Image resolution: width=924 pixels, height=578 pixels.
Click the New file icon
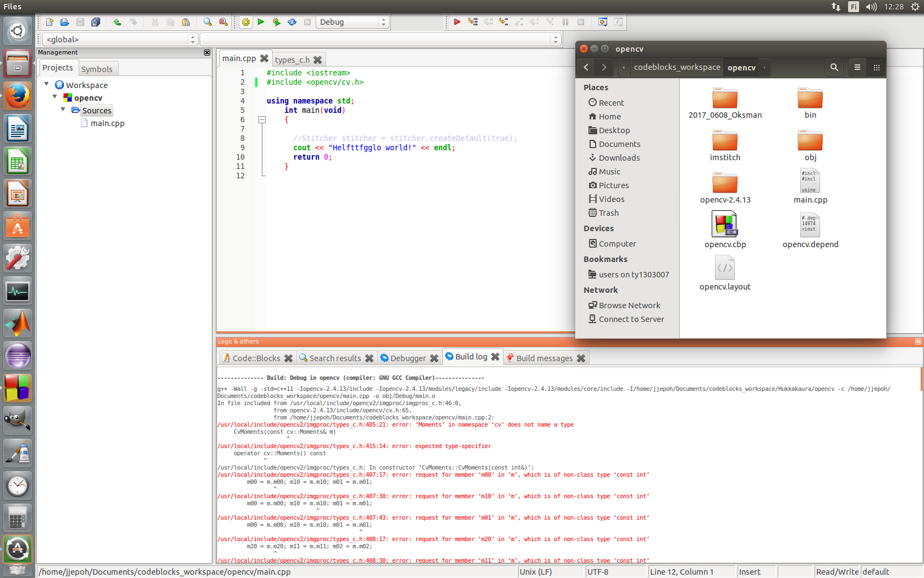[x=50, y=22]
